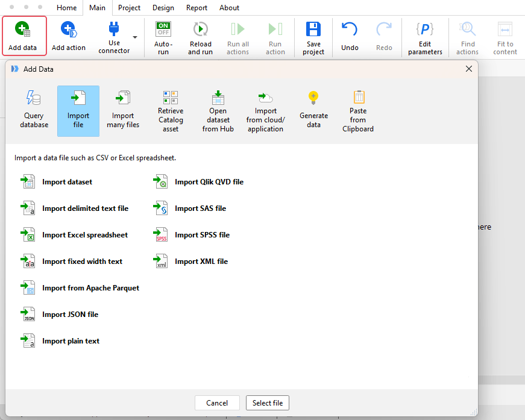Expand the Use connector dropdown arrow

point(135,37)
